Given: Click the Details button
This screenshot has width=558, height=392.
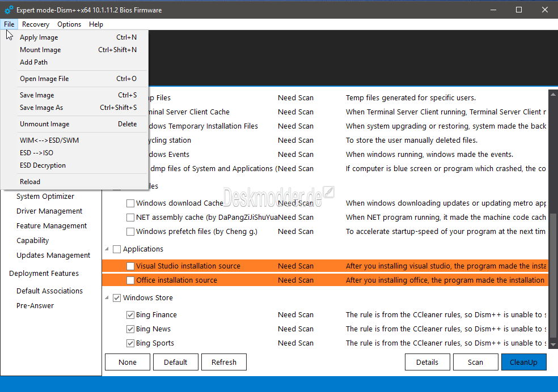Looking at the screenshot, I should click(427, 362).
